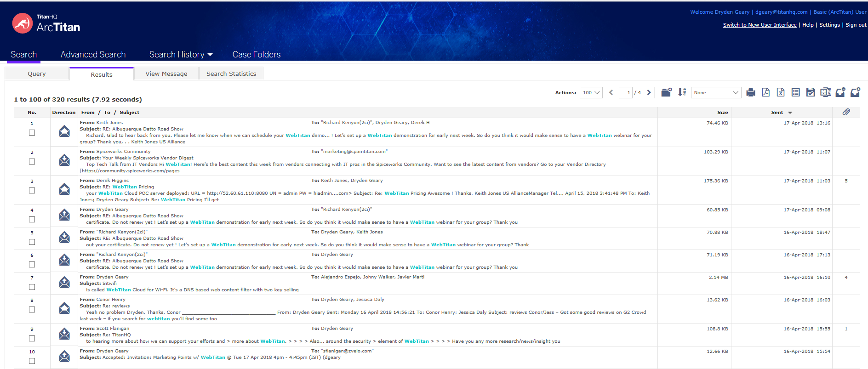Viewport: 868px width, 369px height.
Task: Open the Search History dropdown menu
Action: (x=181, y=55)
